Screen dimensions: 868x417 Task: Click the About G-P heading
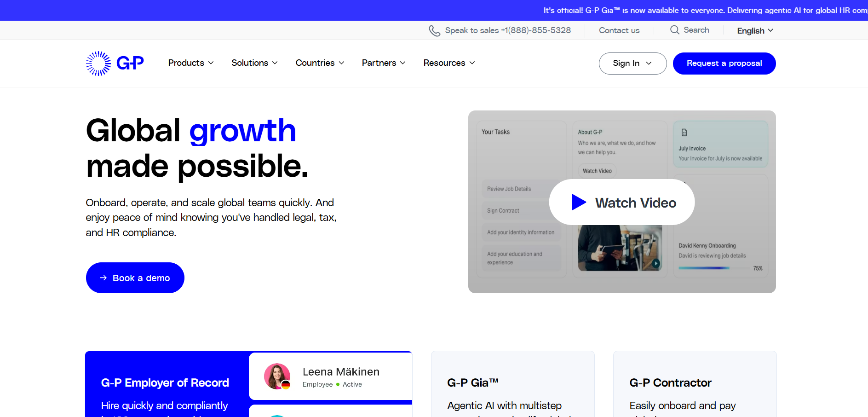pyautogui.click(x=590, y=132)
